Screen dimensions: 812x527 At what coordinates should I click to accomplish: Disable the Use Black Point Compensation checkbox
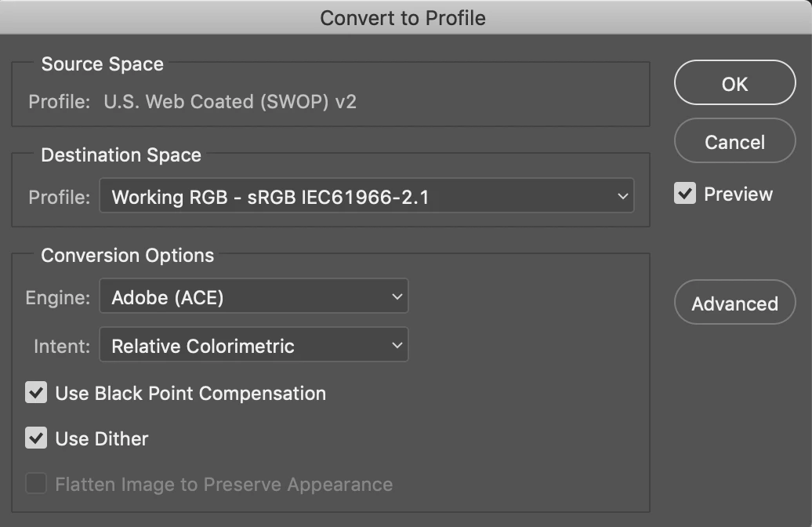coord(36,393)
